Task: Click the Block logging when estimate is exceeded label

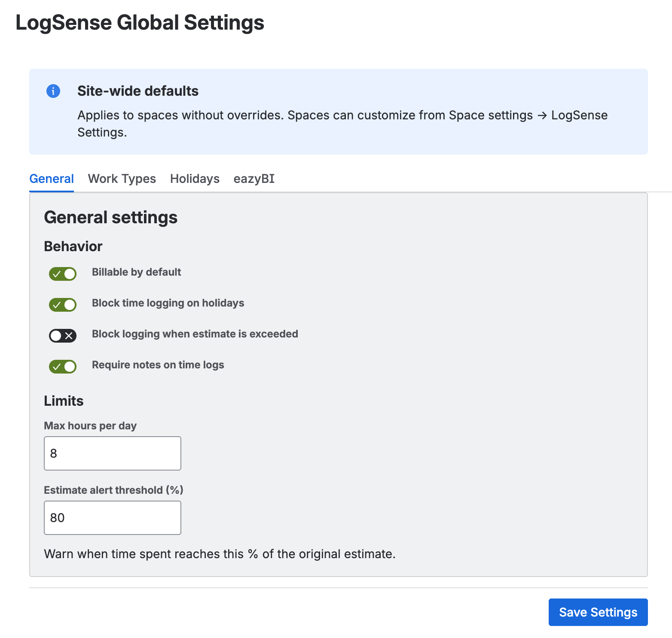Action: [x=195, y=334]
